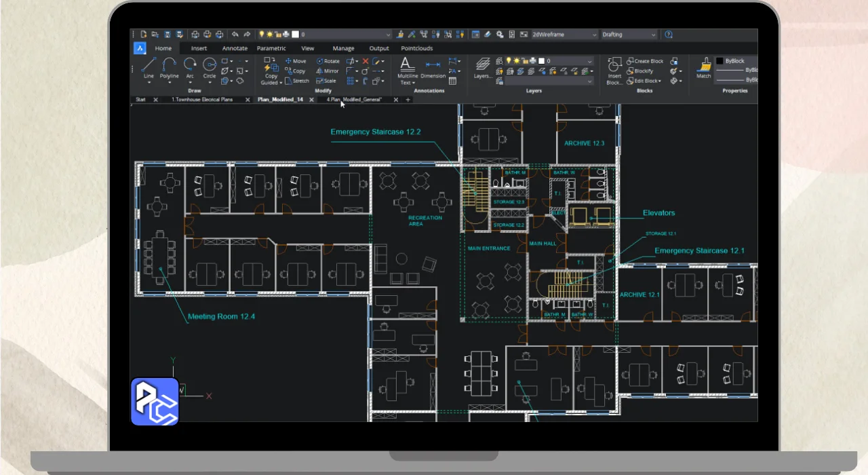Select the Polyline tool
The image size is (868, 475).
(169, 66)
